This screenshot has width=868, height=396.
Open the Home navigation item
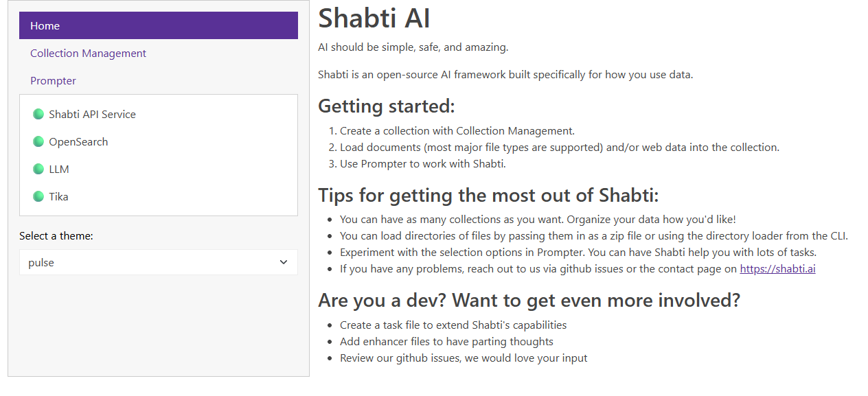pyautogui.click(x=159, y=25)
